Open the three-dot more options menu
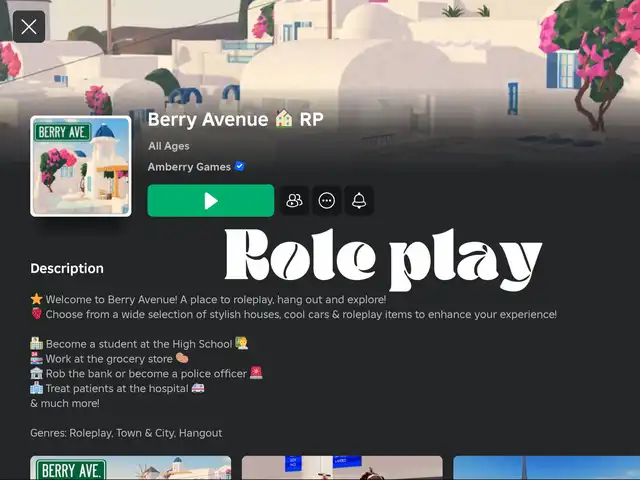Image resolution: width=640 pixels, height=480 pixels. (x=327, y=201)
